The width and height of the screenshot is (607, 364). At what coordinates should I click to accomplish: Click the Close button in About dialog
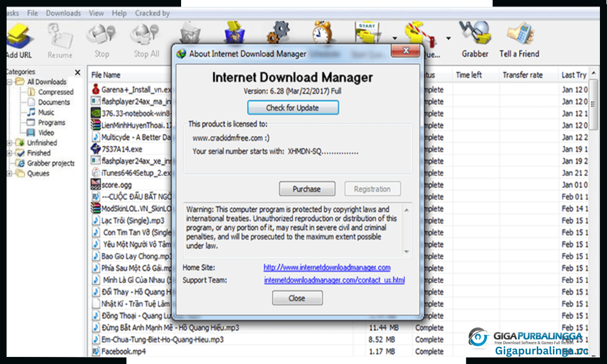click(297, 298)
